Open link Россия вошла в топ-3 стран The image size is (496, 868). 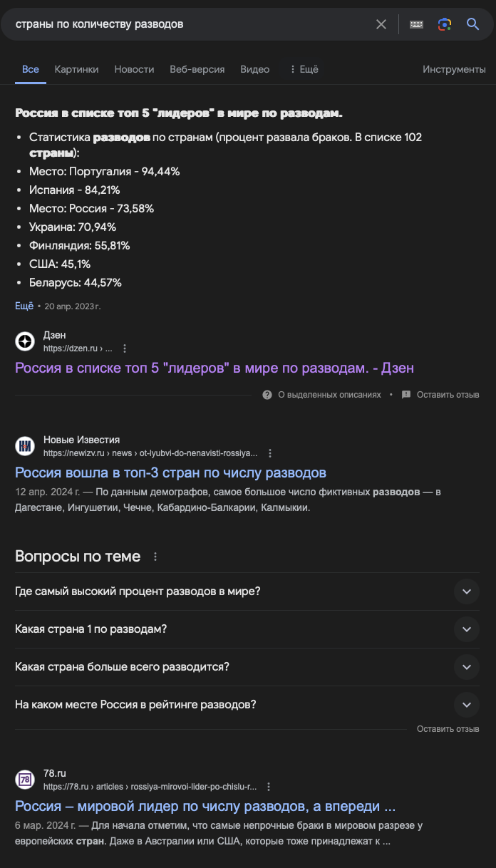click(170, 472)
